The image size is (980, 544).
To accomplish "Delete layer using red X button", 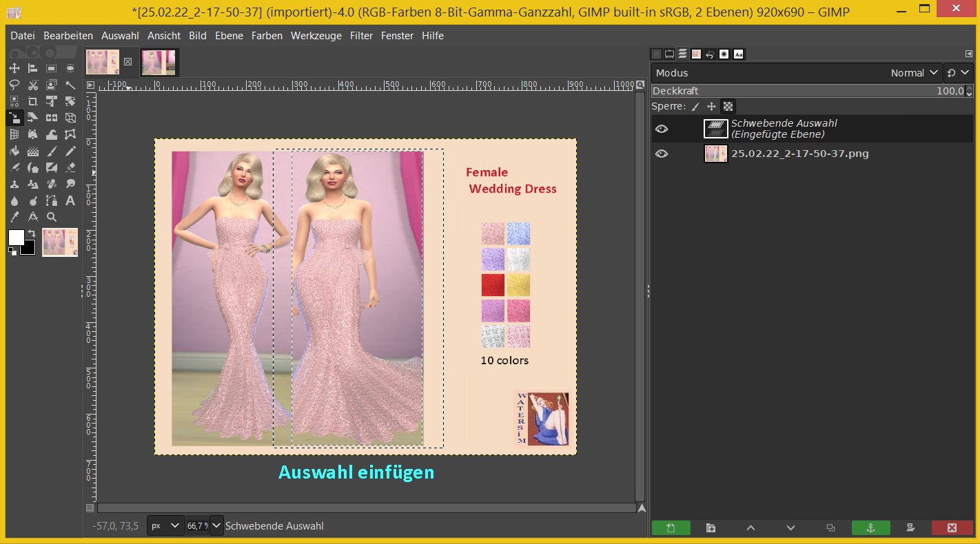I will [x=952, y=528].
